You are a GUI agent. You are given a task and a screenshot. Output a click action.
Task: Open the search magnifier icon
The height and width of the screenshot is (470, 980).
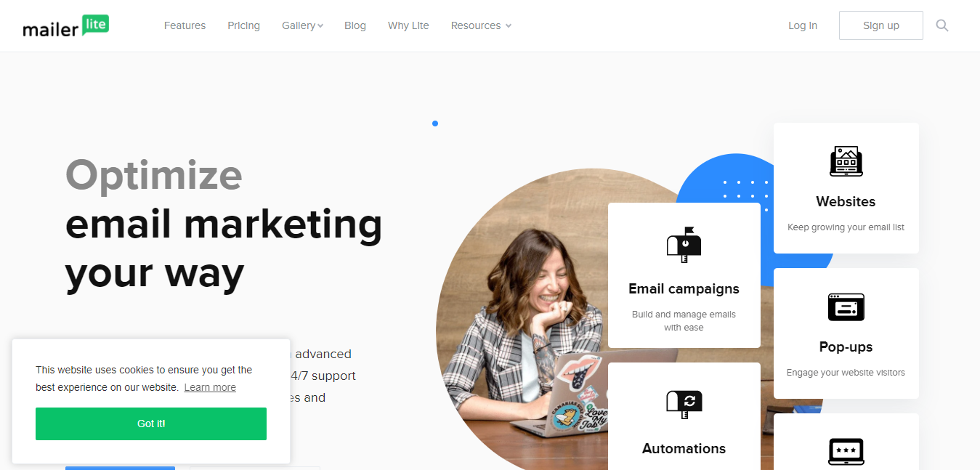click(x=942, y=25)
